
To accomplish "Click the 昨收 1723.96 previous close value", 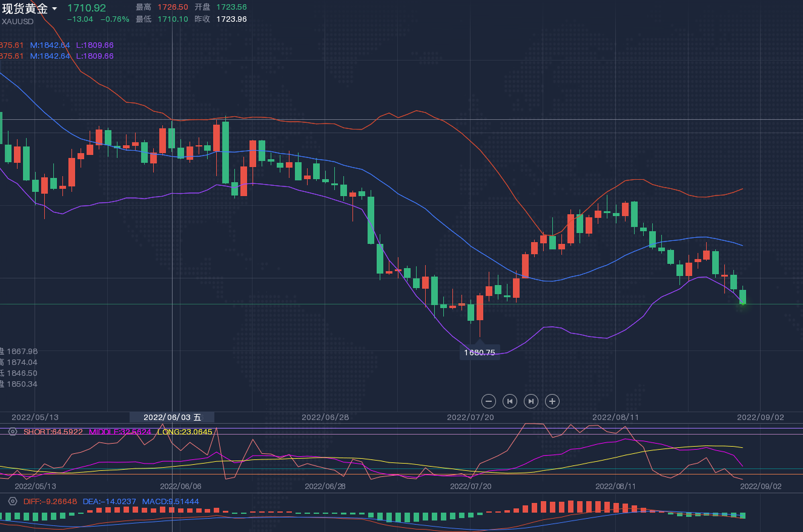I will [231, 19].
